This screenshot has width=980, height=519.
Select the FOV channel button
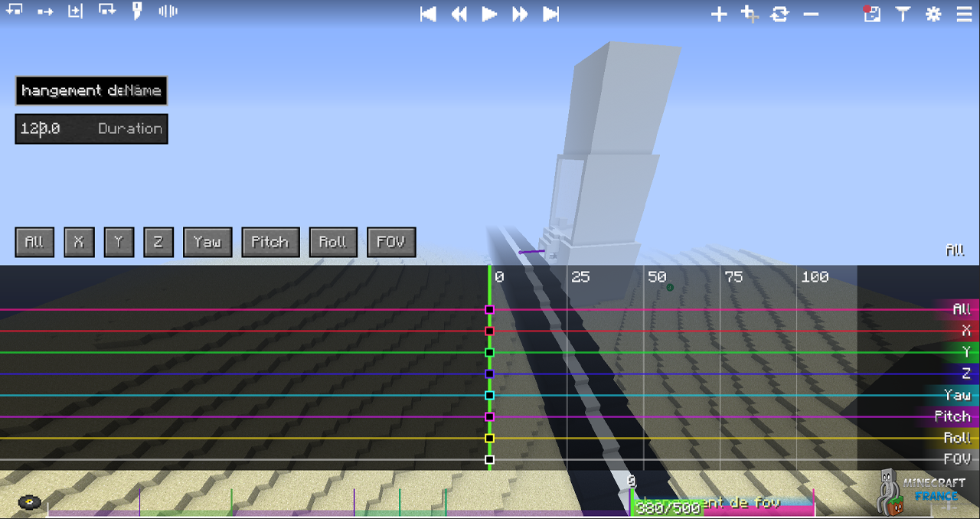point(391,242)
